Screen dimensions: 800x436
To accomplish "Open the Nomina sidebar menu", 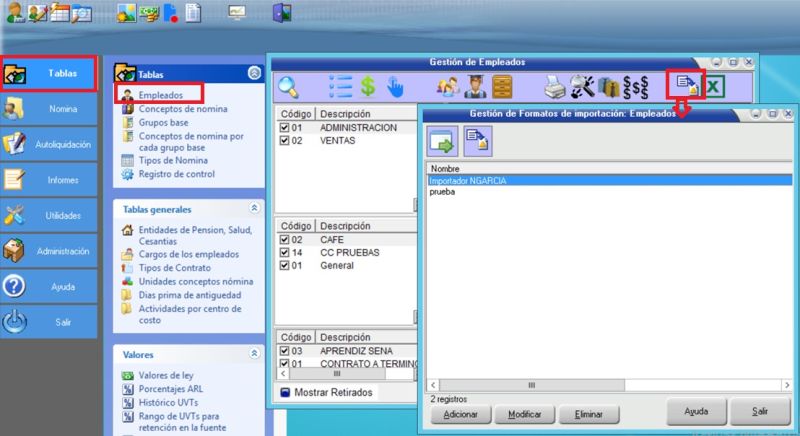I will (50, 109).
